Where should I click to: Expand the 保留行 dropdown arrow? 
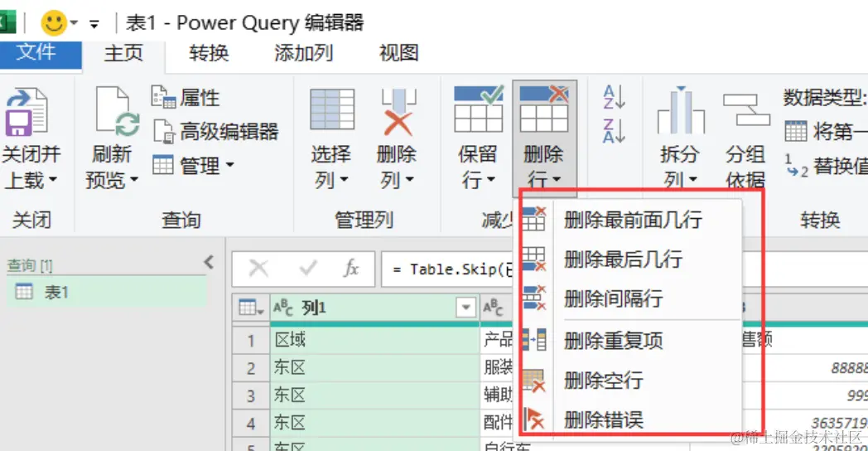tap(490, 180)
